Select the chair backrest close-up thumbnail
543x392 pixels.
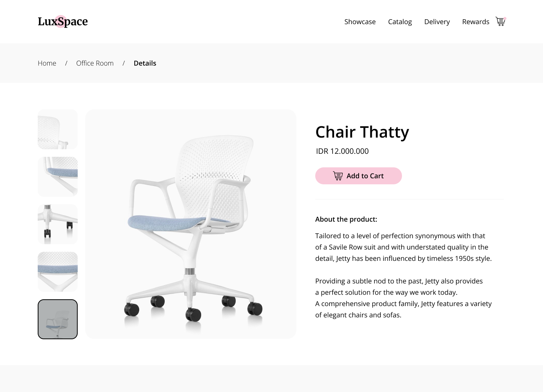[58, 129]
